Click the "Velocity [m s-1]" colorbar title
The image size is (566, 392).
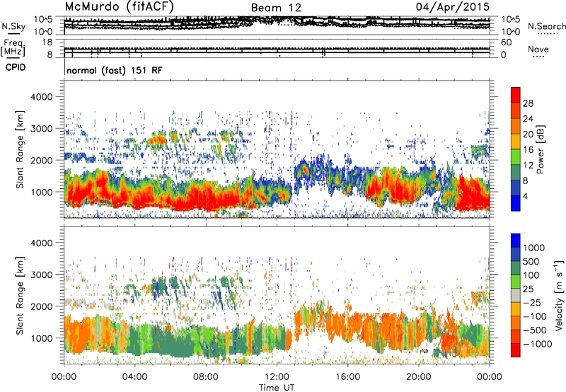coord(559,295)
